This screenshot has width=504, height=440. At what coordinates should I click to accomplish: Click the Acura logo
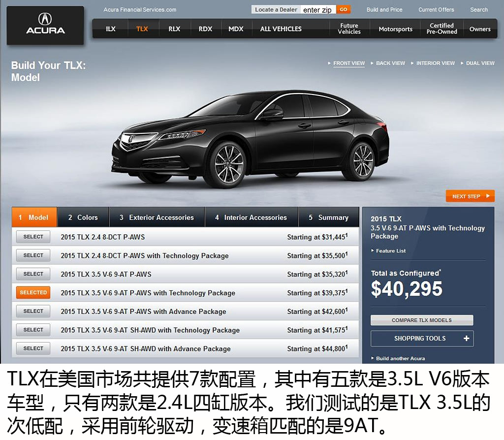45,25
